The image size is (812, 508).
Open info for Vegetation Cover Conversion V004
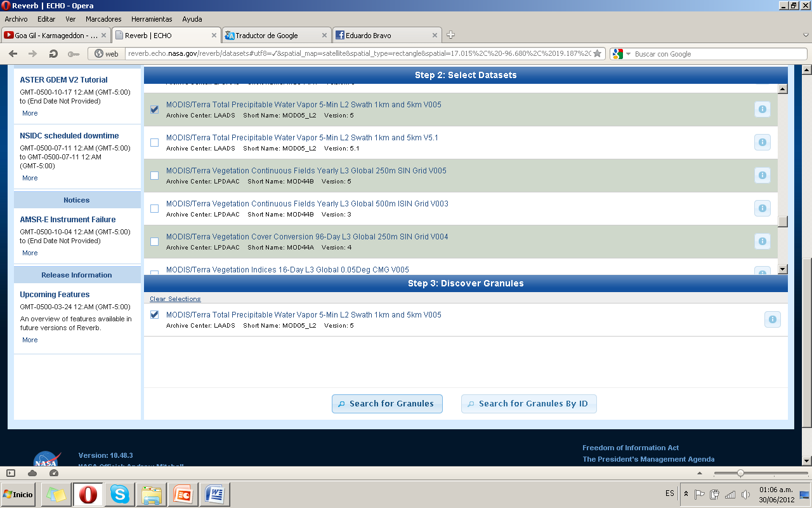(x=763, y=241)
